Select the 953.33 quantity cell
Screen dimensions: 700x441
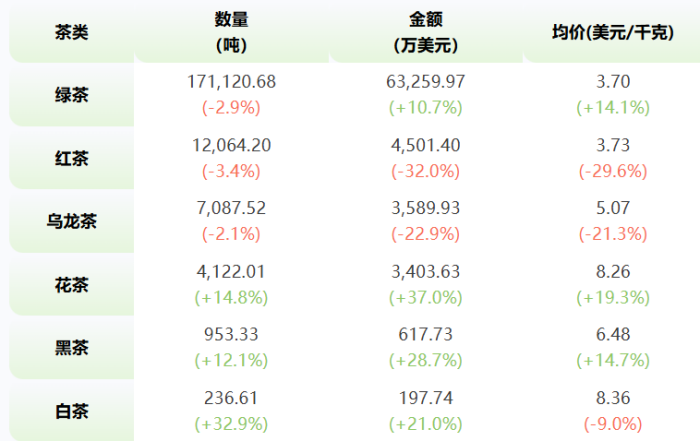click(x=231, y=334)
